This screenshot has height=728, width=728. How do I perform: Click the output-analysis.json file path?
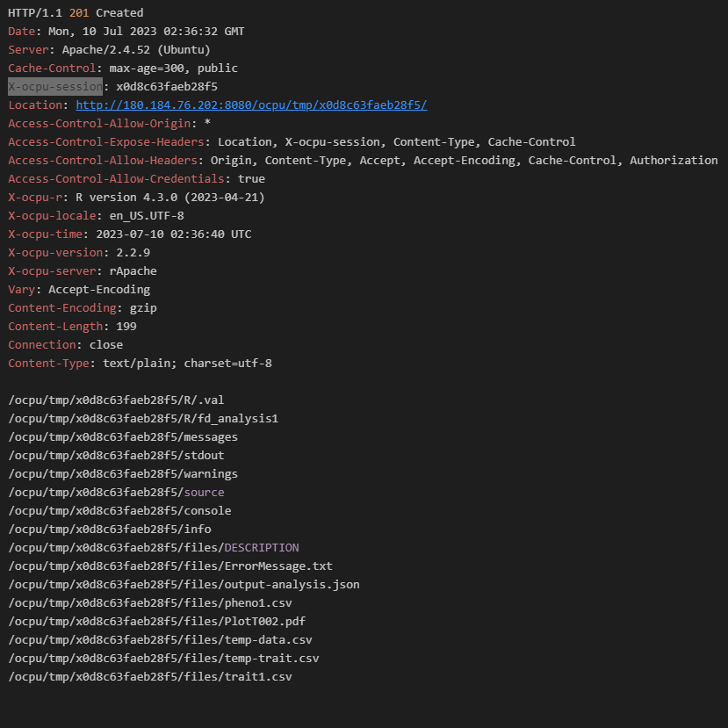(184, 585)
